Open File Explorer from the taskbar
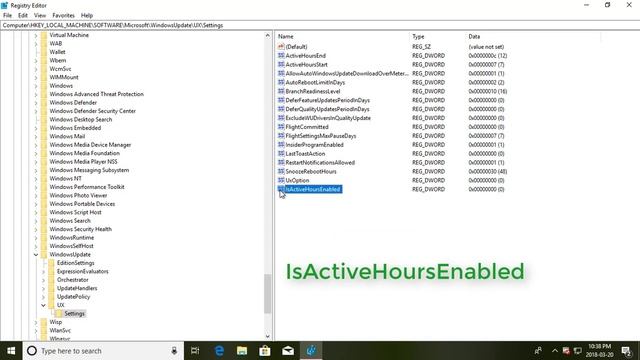 [x=242, y=351]
